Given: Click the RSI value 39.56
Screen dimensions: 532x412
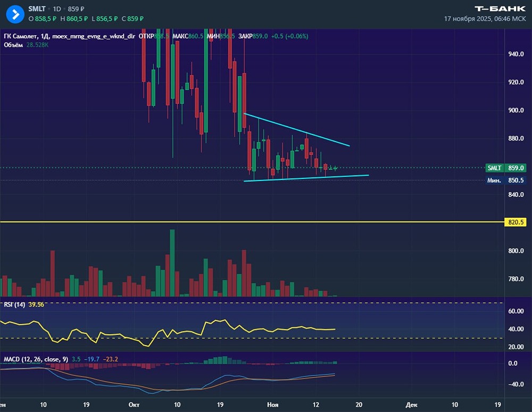Looking at the screenshot, I should [x=36, y=304].
